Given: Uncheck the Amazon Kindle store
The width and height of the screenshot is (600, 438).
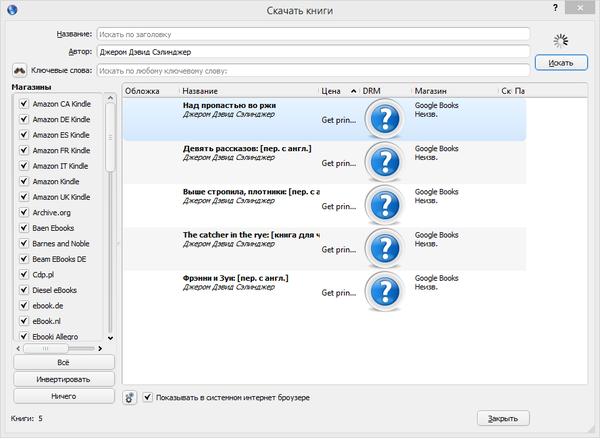Looking at the screenshot, I should tap(24, 181).
